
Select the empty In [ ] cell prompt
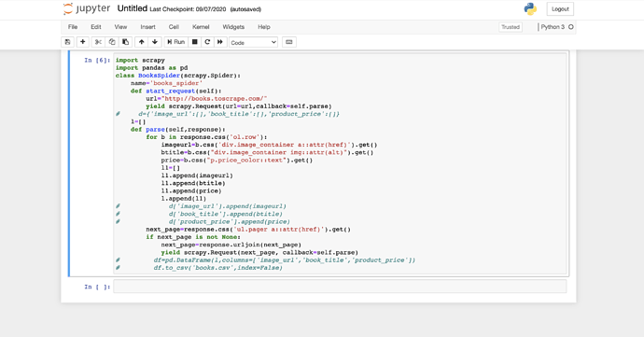pos(97,287)
